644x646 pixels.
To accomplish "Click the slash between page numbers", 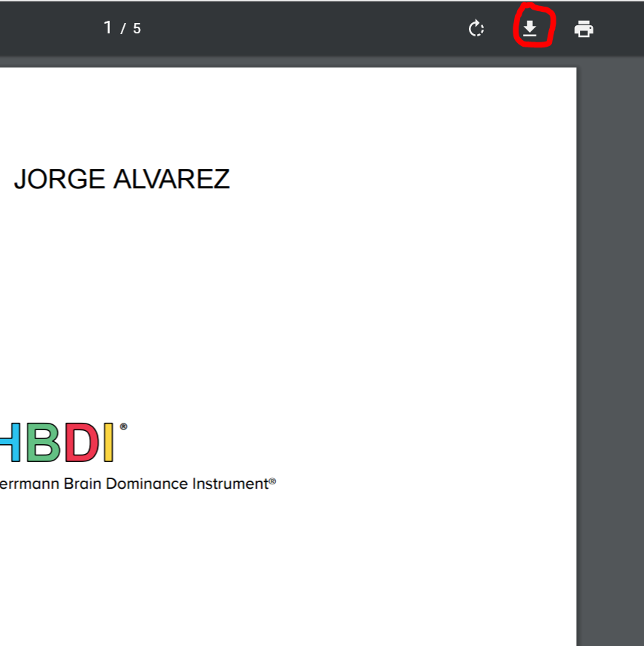I will 123,29.
